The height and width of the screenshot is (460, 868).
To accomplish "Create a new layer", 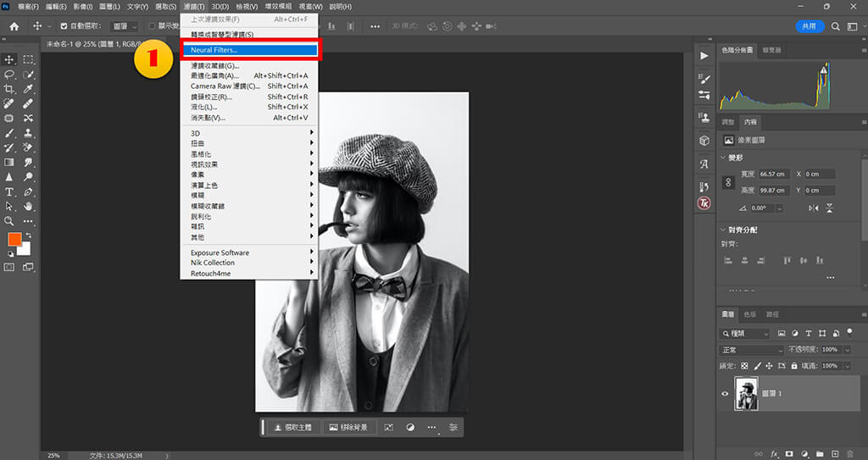I will point(835,454).
